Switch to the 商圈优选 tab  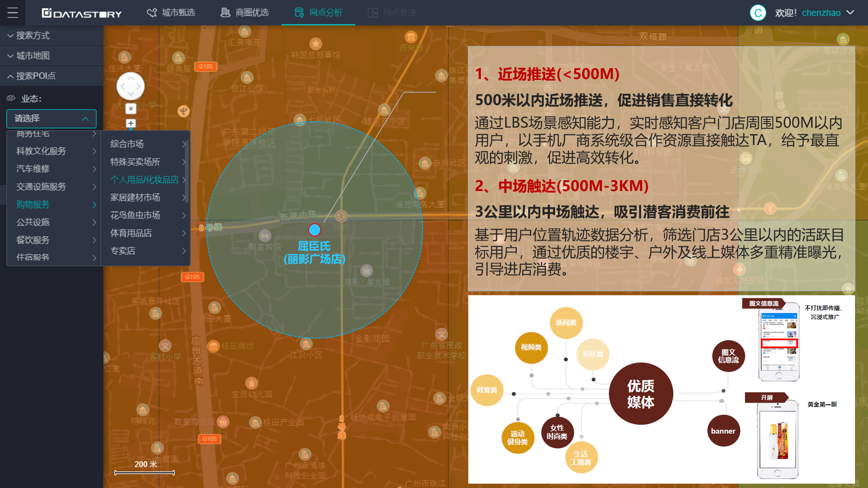point(244,13)
